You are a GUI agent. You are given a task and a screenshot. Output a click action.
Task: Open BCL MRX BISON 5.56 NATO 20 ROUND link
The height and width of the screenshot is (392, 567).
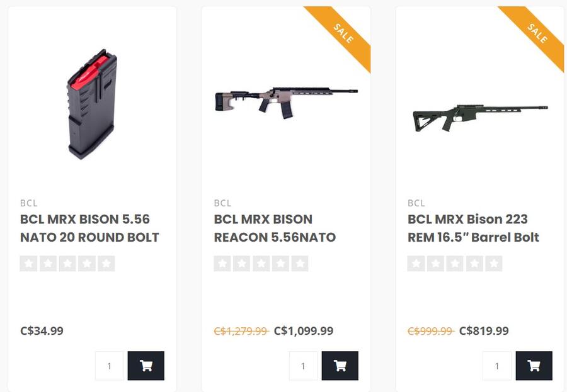(x=89, y=228)
